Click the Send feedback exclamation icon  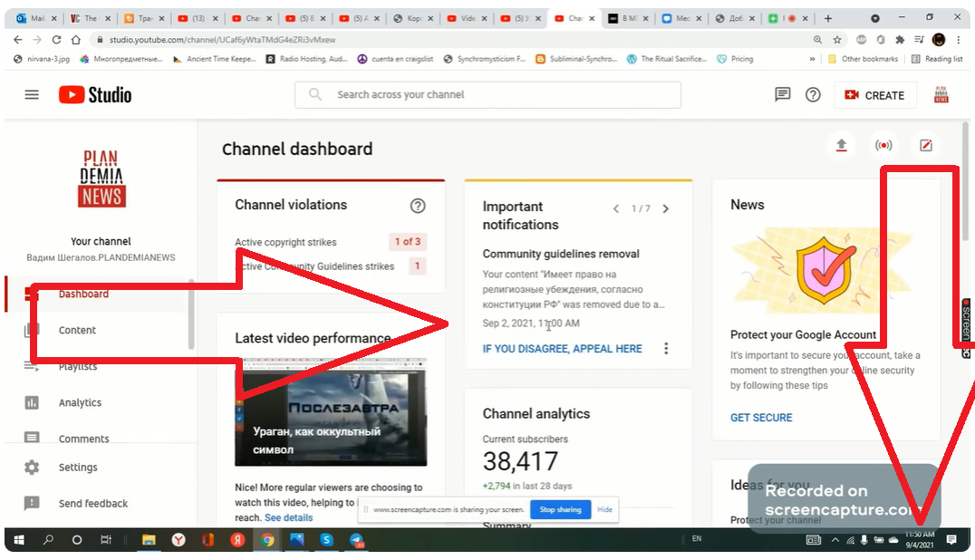click(x=32, y=503)
